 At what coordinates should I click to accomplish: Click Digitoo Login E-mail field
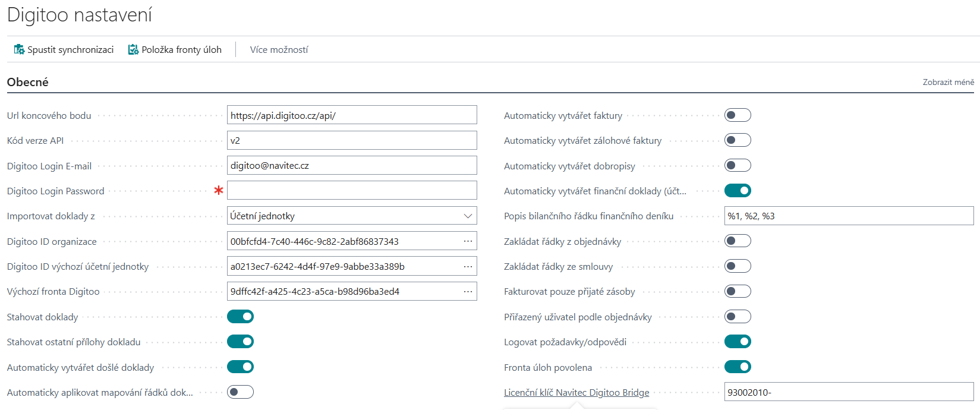(x=352, y=166)
